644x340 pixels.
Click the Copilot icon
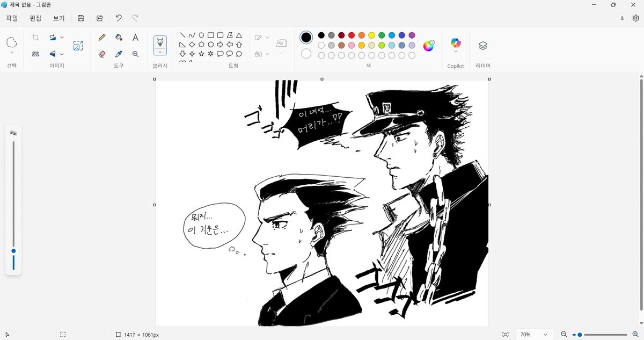tap(456, 42)
